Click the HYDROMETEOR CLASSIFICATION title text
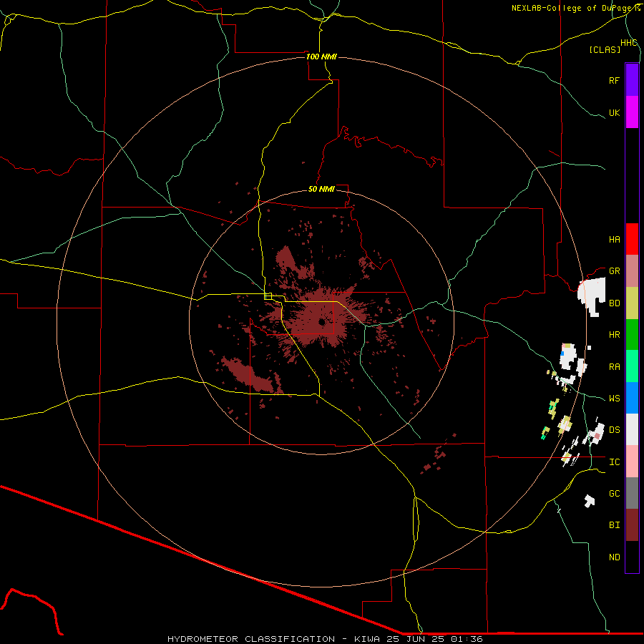The image size is (644, 644). pyautogui.click(x=251, y=639)
